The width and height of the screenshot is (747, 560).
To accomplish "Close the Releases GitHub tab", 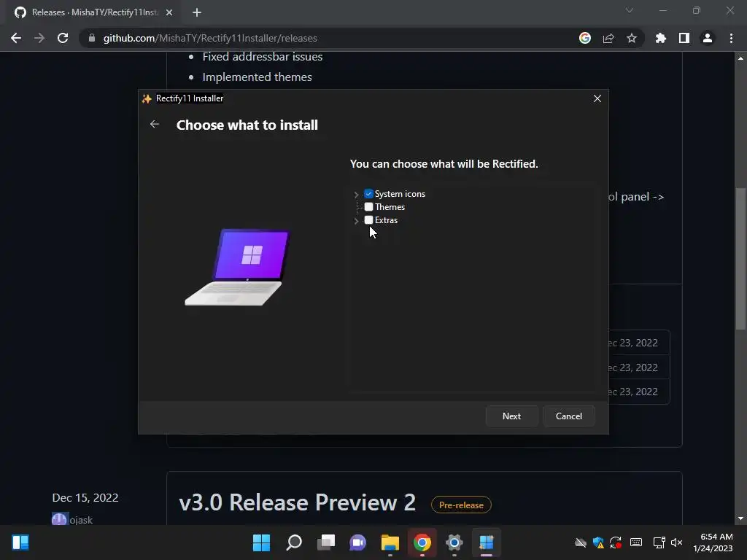I will pos(169,12).
